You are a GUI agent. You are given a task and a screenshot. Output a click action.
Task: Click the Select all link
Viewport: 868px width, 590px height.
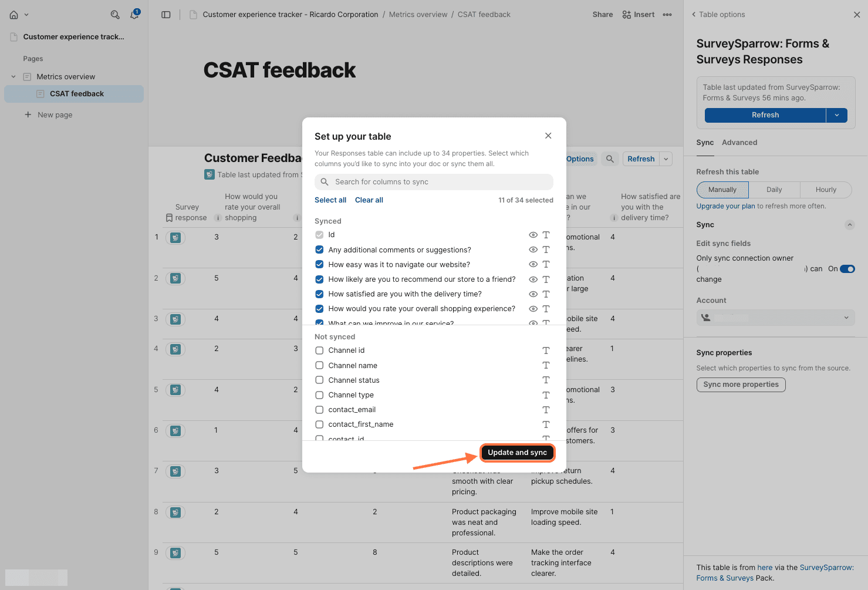pos(330,200)
